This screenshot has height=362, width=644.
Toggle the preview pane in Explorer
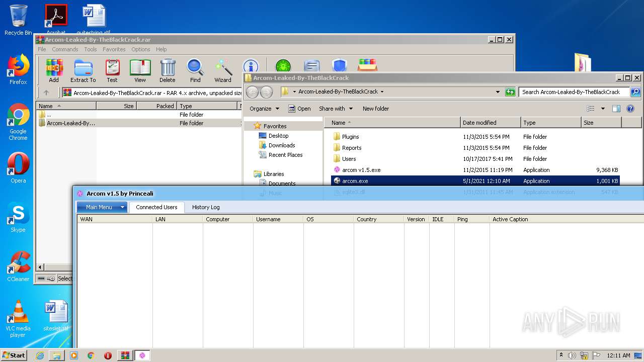pos(616,109)
